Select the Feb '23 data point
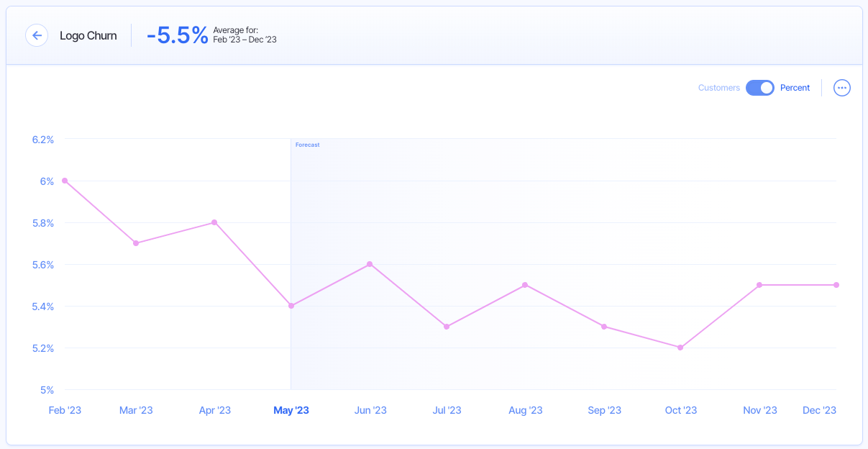This screenshot has height=449, width=868. click(65, 181)
